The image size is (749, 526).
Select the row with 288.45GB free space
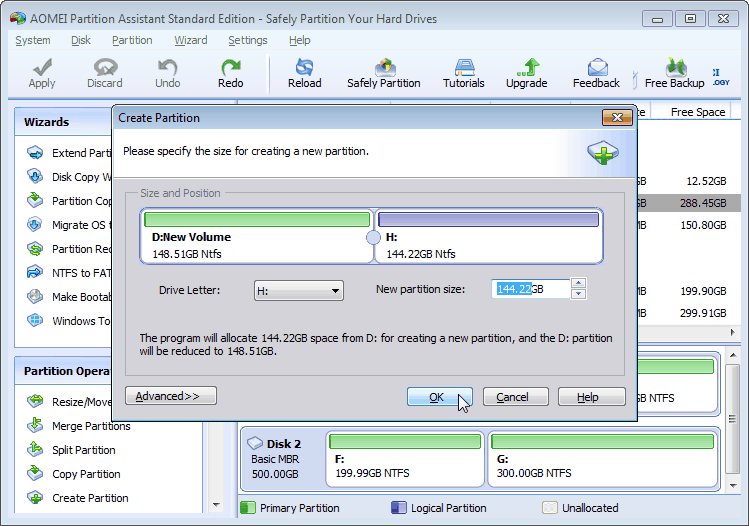point(689,203)
